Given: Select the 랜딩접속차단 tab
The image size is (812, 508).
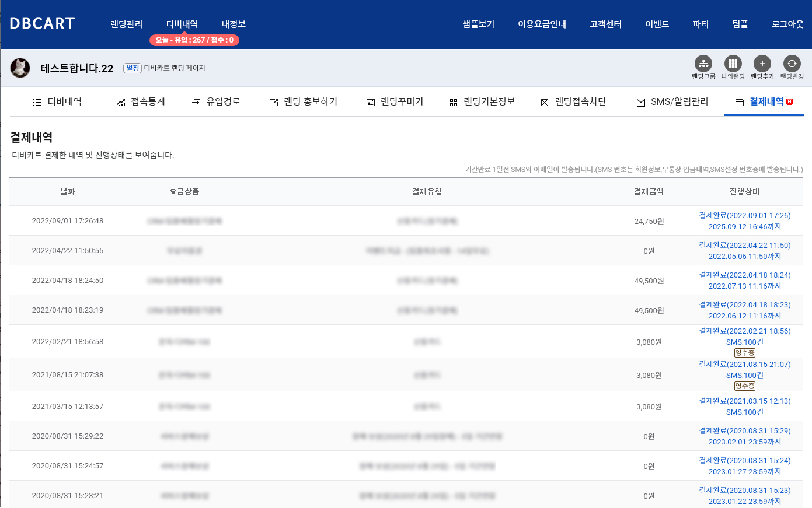Looking at the screenshot, I should [x=573, y=102].
